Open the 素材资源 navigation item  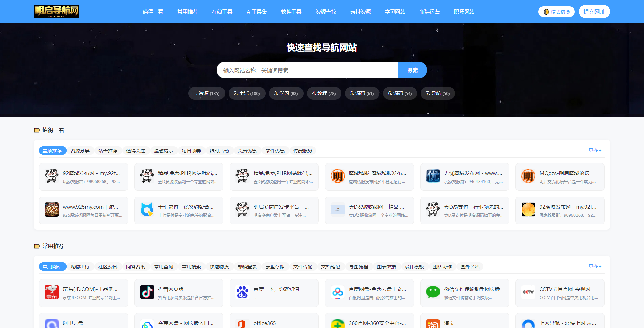point(360,12)
